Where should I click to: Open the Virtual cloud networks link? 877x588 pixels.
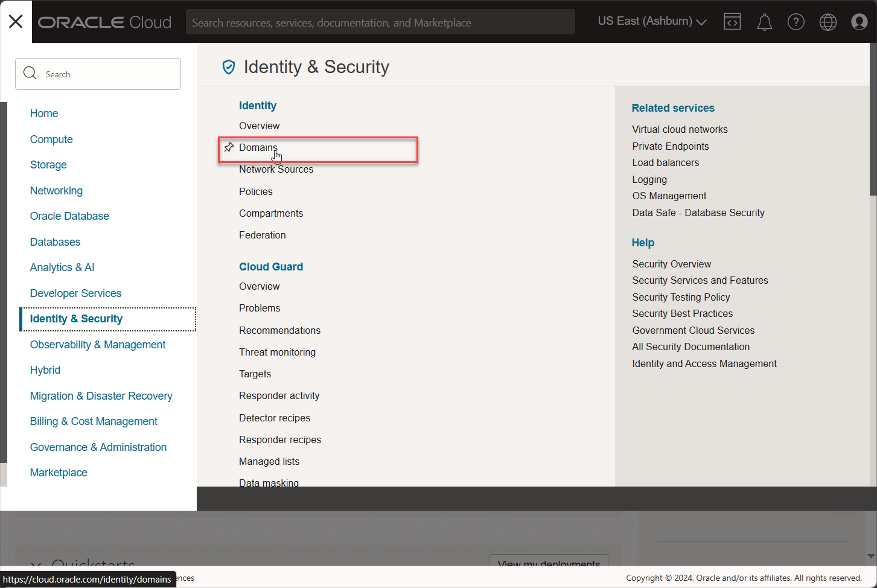coord(680,129)
